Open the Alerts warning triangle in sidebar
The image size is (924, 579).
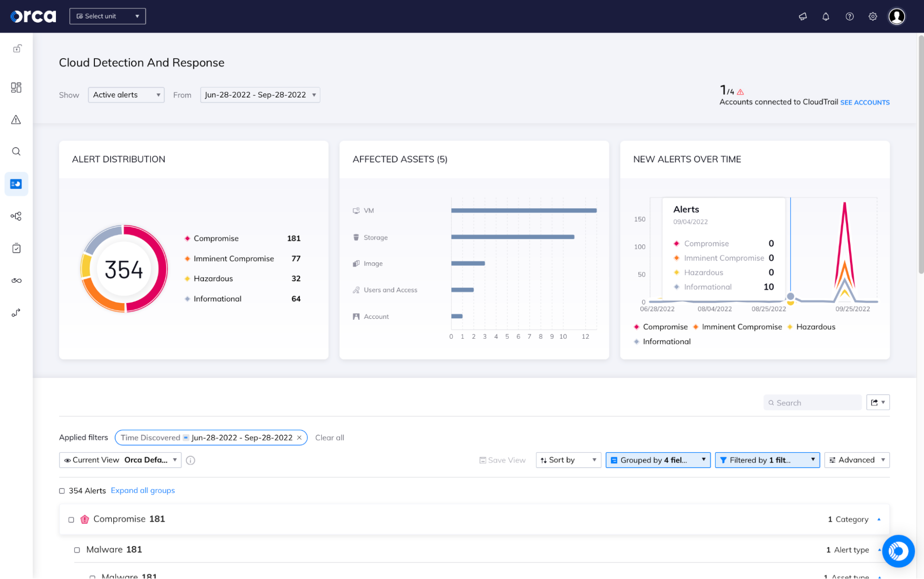(16, 120)
